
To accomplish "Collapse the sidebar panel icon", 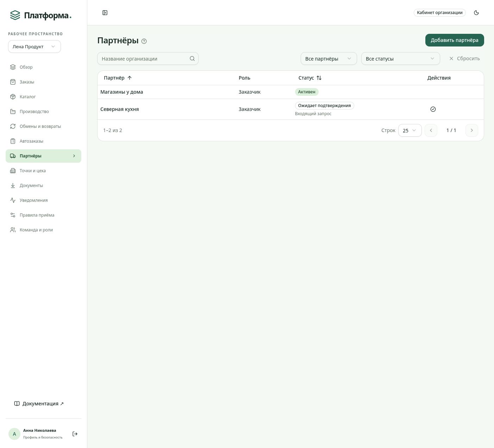I will pos(105,13).
